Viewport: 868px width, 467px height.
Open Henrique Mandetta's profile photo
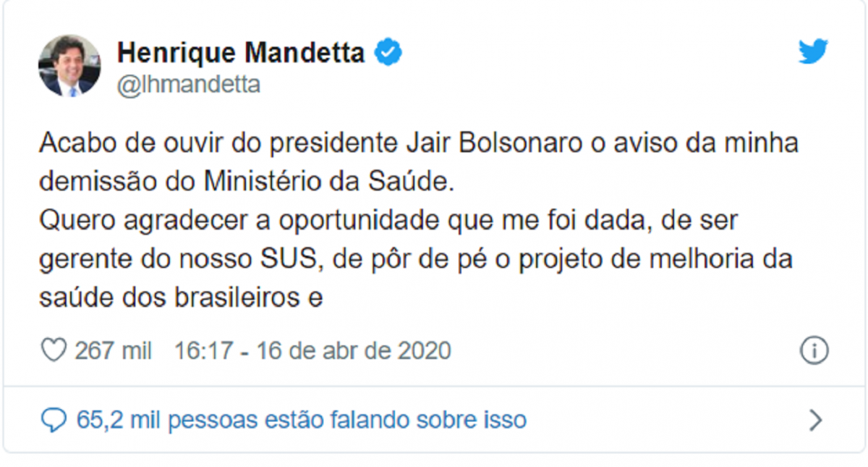coord(69,65)
